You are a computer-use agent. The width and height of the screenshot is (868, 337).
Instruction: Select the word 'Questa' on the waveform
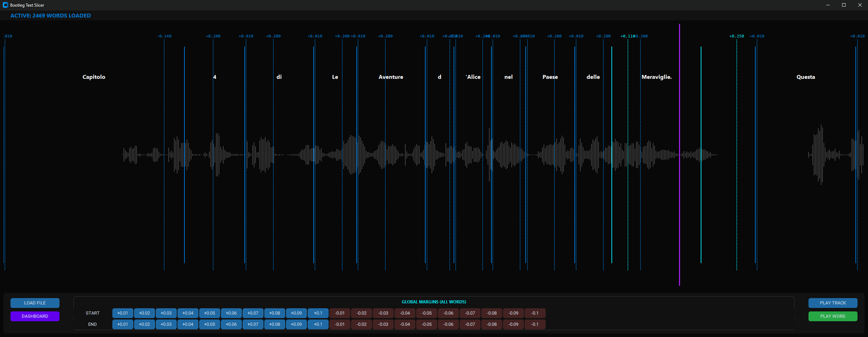(x=806, y=77)
